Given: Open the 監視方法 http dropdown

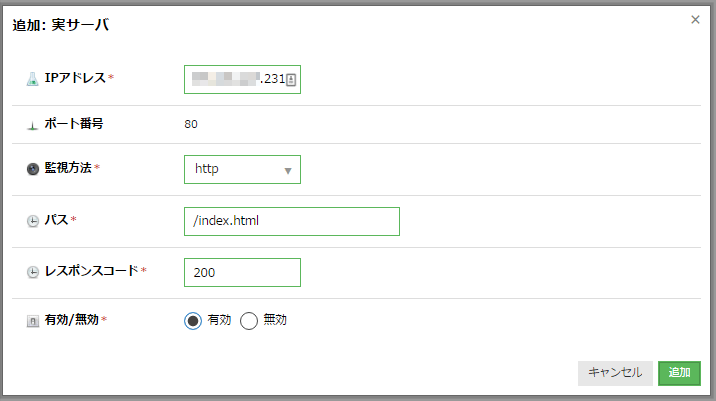Looking at the screenshot, I should click(x=242, y=169).
